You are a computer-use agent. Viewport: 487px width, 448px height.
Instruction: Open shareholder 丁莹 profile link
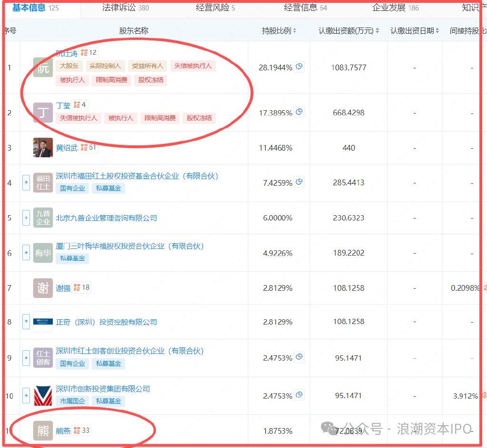pos(63,105)
